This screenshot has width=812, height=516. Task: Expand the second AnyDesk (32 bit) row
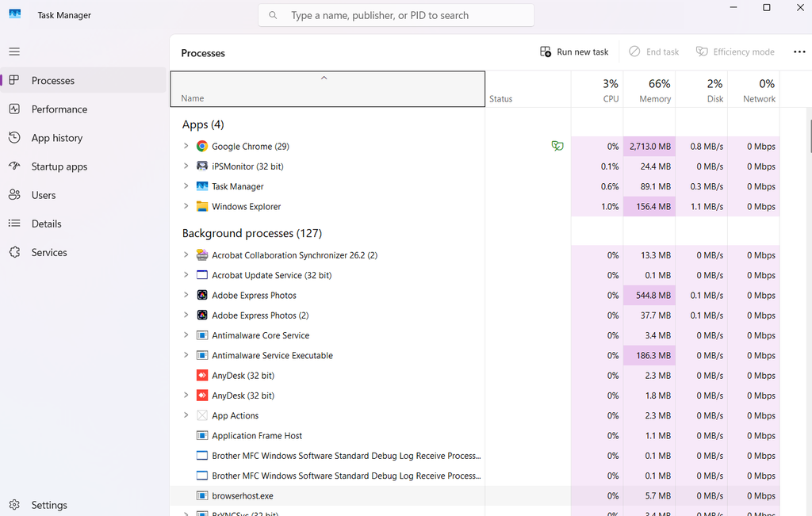[x=186, y=395]
